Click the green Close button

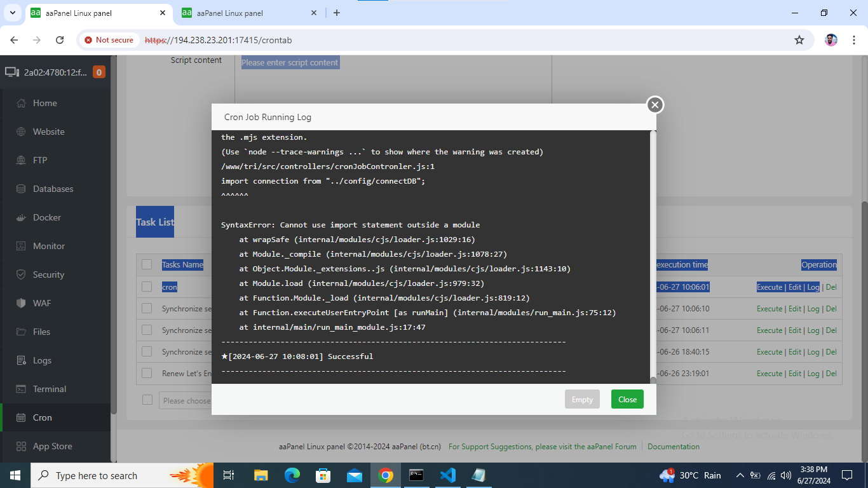pyautogui.click(x=627, y=399)
